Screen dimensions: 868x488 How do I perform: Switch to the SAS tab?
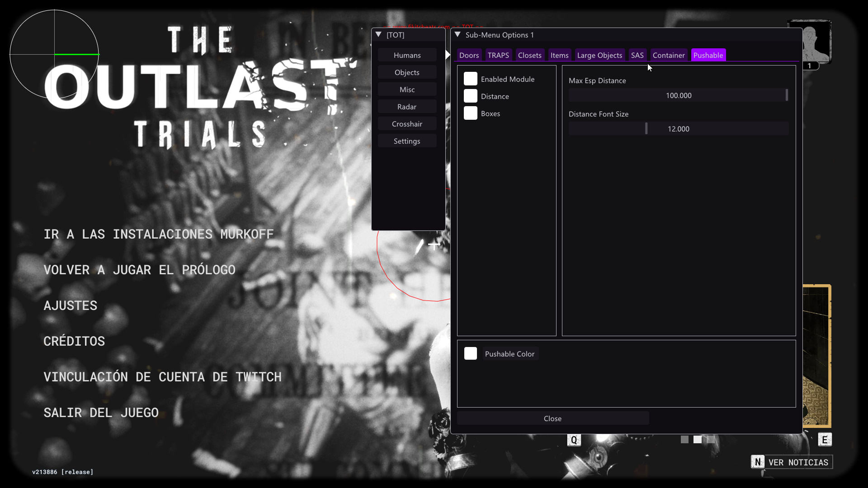click(637, 55)
